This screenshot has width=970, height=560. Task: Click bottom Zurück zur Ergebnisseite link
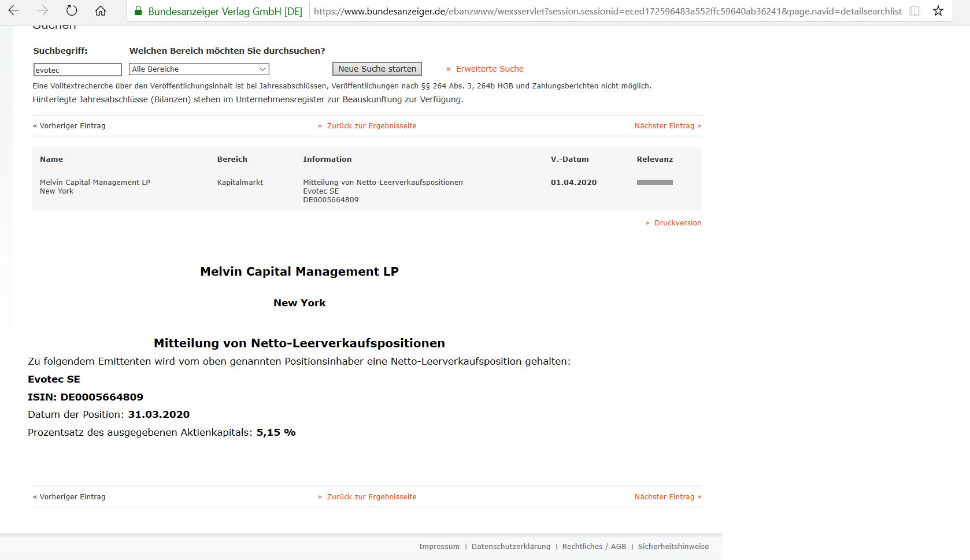pyautogui.click(x=372, y=496)
